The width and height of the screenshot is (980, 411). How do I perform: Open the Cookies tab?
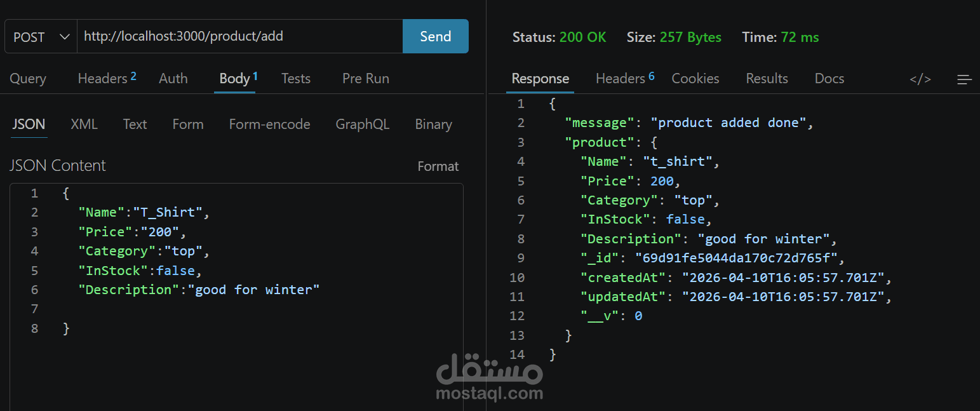[695, 79]
